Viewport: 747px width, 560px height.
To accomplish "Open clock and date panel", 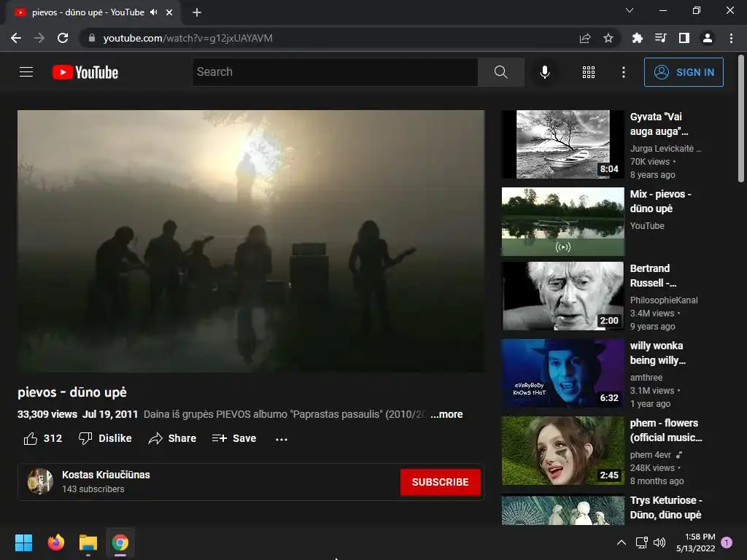I will click(695, 542).
